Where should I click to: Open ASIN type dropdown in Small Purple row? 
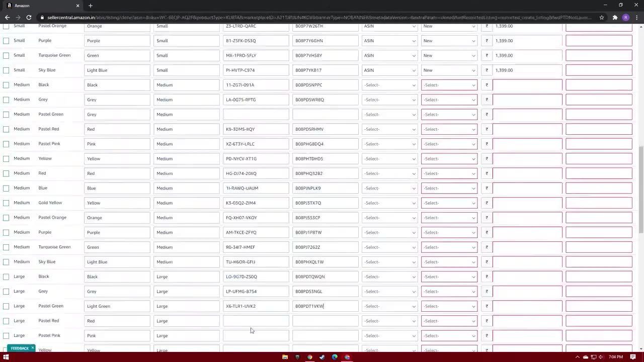coord(389,41)
